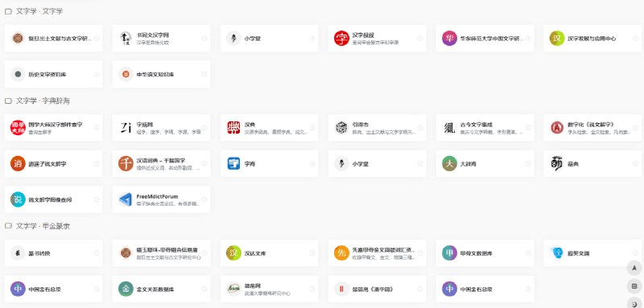Click the blue FreeMdictForum logo icon

pos(126,199)
